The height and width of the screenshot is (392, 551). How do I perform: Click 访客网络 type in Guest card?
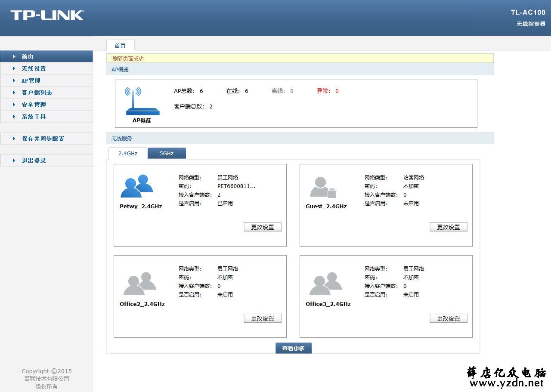coord(414,178)
